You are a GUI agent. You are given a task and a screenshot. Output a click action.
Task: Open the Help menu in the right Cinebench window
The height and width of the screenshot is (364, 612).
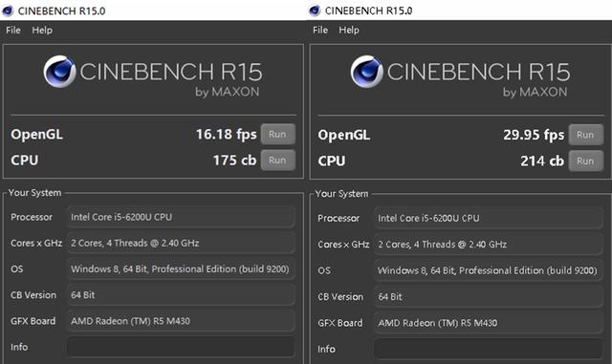pyautogui.click(x=349, y=30)
